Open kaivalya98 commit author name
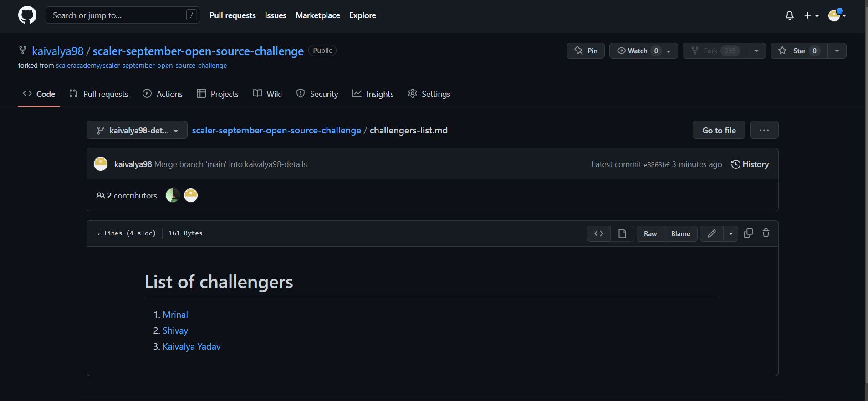Screen dimensions: 868x401 point(133,164)
